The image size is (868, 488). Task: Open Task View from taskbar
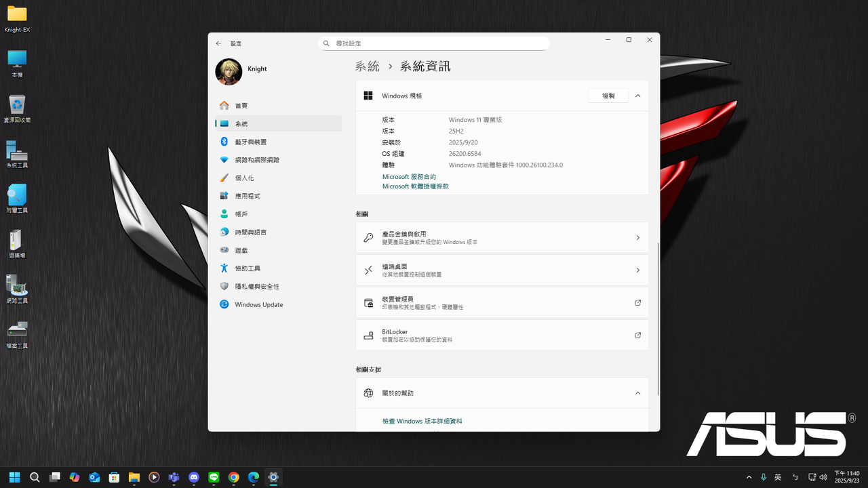(x=55, y=477)
